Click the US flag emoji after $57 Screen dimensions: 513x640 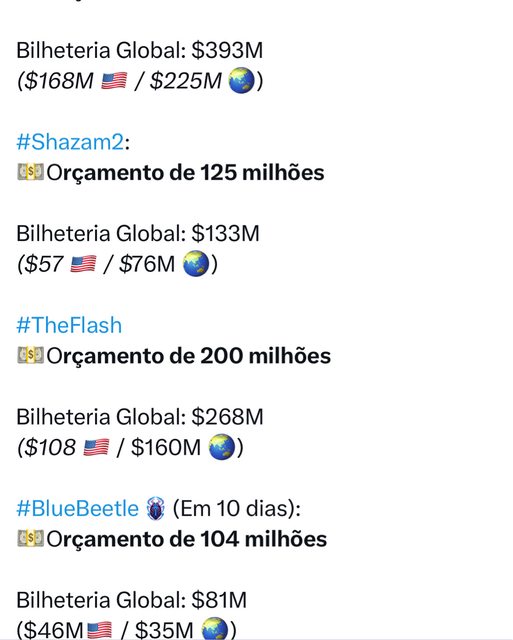point(83,264)
